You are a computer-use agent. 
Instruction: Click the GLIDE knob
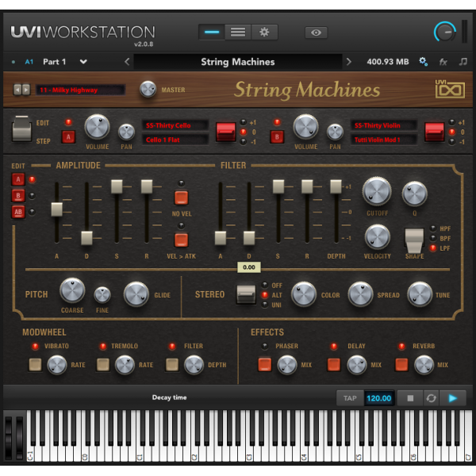[136, 294]
